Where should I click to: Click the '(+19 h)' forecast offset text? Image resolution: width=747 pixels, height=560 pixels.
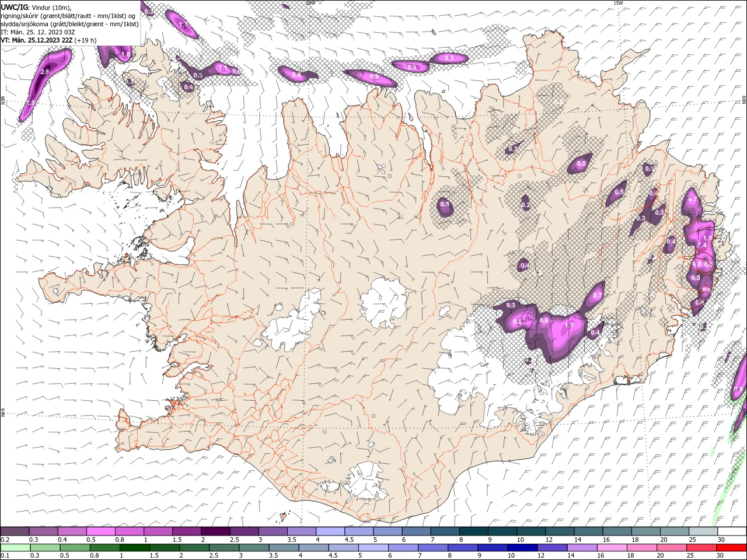pos(85,40)
